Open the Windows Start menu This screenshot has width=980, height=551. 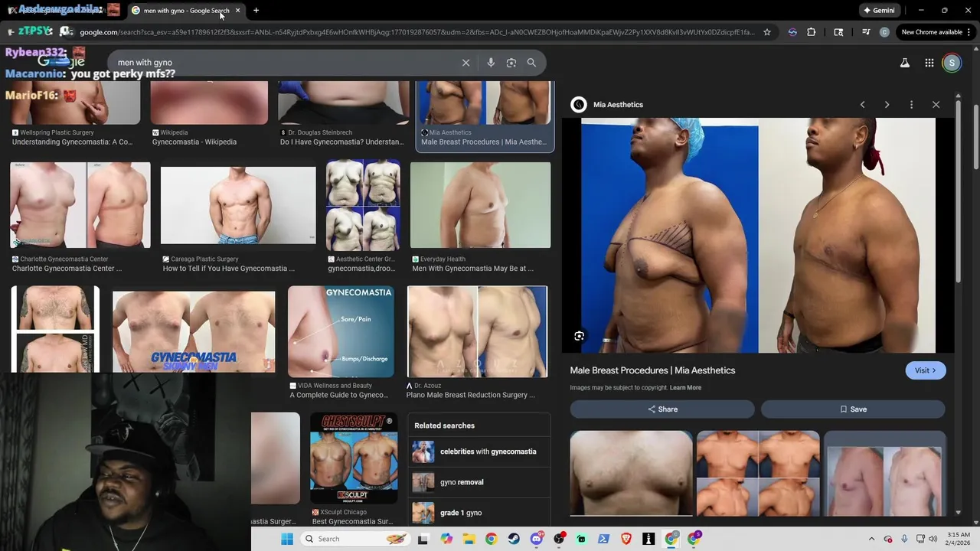pos(287,539)
